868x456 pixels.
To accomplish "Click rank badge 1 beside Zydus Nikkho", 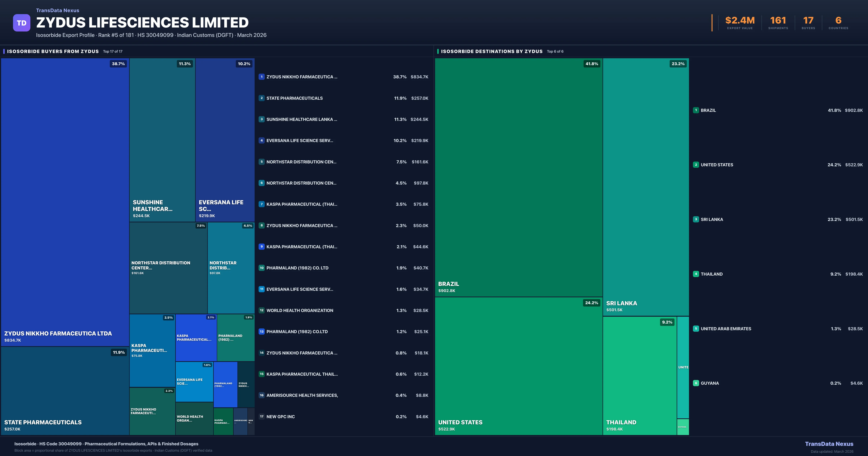I will coord(261,77).
